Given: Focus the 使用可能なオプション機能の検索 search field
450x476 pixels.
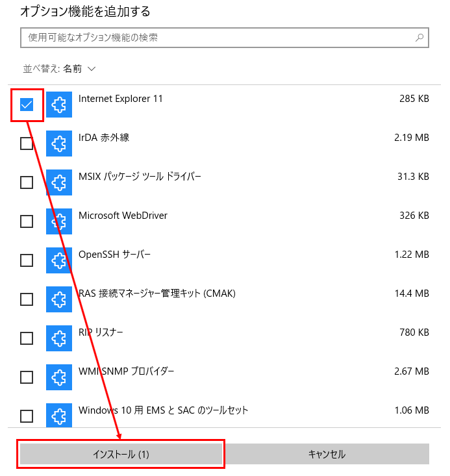Looking at the screenshot, I should coord(225,38).
